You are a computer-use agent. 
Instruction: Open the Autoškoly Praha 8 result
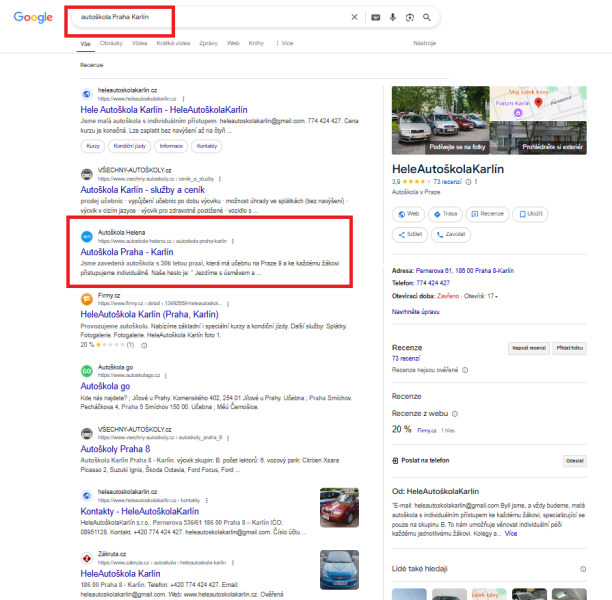[x=115, y=449]
